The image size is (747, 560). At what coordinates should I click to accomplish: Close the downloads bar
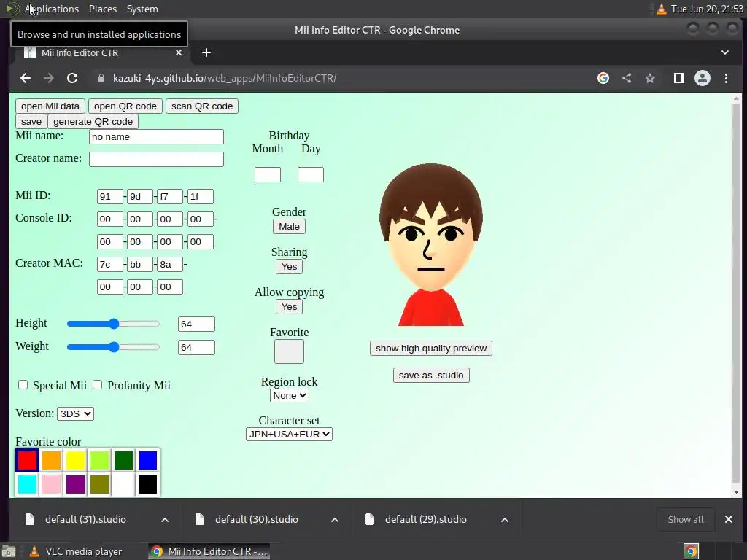click(x=729, y=519)
